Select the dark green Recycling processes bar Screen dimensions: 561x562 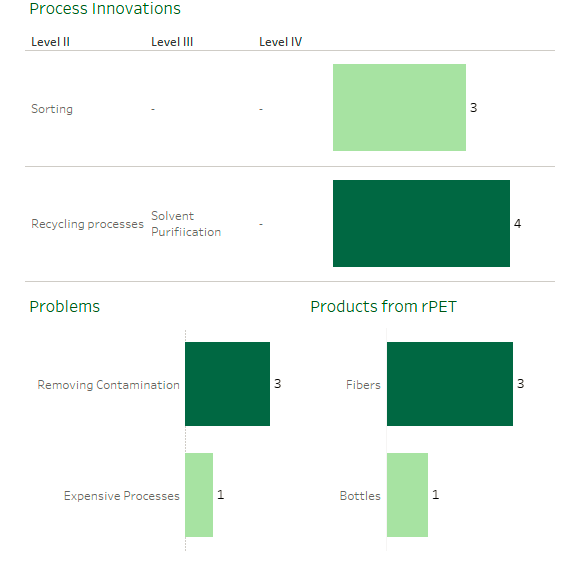(x=421, y=223)
